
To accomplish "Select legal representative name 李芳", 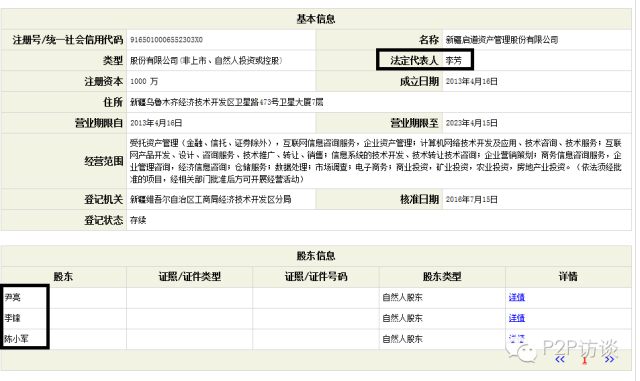I will tap(453, 61).
